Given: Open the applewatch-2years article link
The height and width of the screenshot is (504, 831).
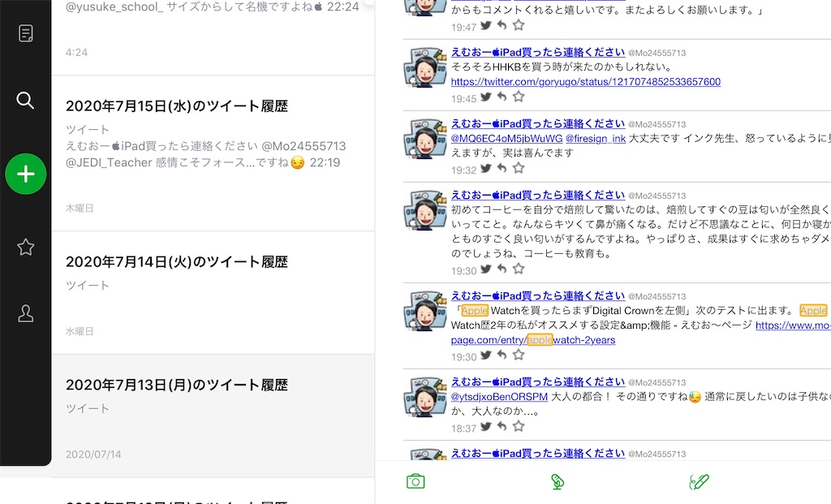Looking at the screenshot, I should pos(532,339).
